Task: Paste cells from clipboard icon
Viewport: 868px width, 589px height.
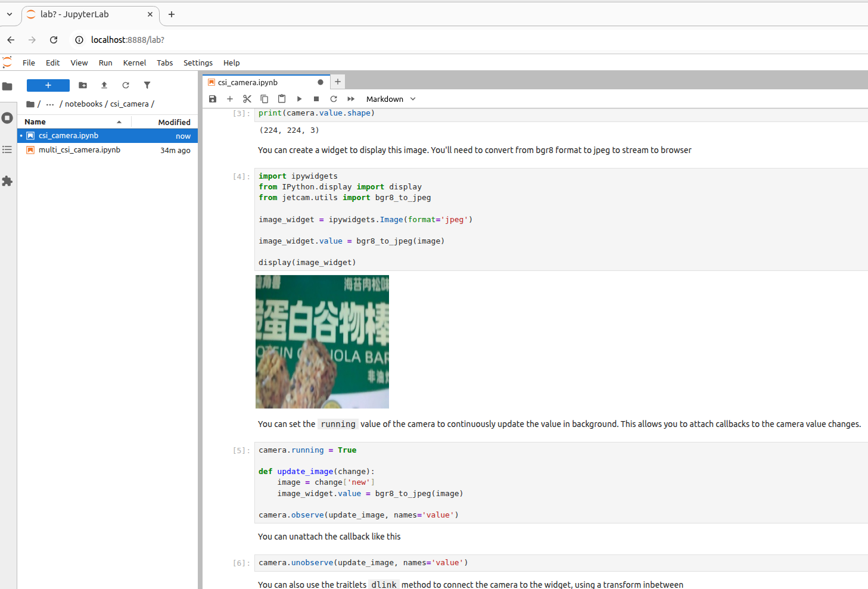Action: [x=282, y=99]
